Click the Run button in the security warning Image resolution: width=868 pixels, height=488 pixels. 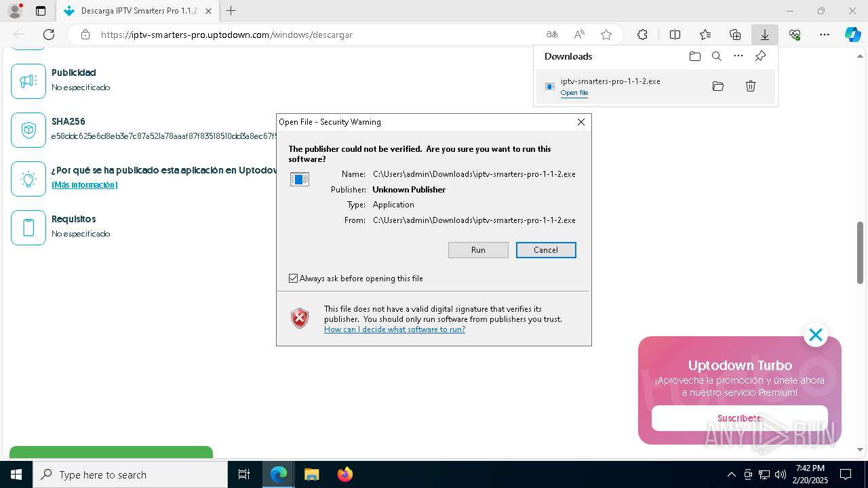pyautogui.click(x=478, y=250)
